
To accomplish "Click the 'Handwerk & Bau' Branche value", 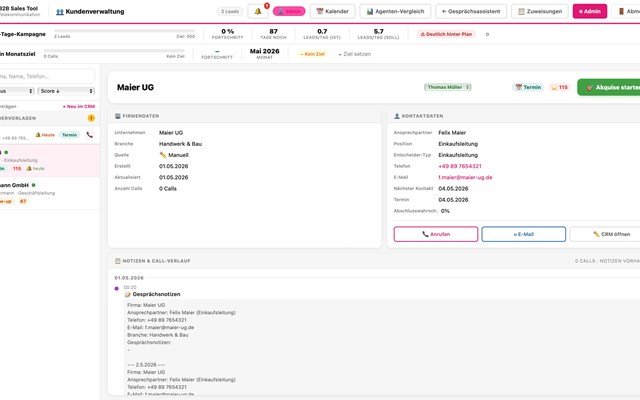I will pyautogui.click(x=180, y=144).
